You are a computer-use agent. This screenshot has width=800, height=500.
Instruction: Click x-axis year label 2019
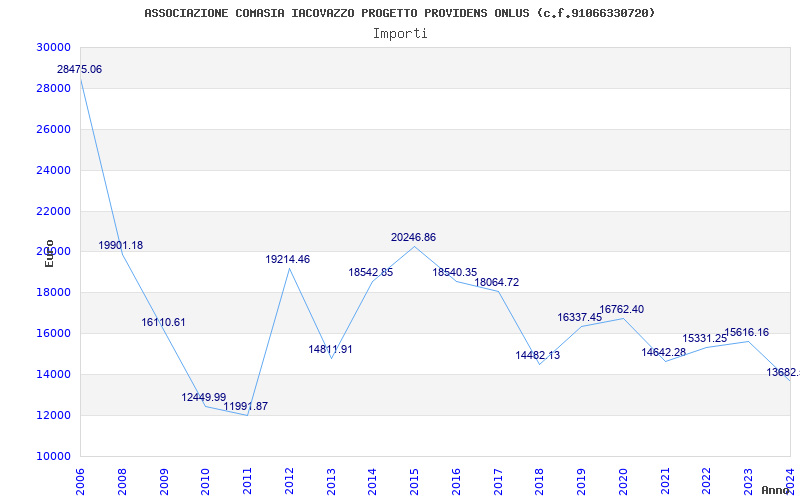coord(582,482)
